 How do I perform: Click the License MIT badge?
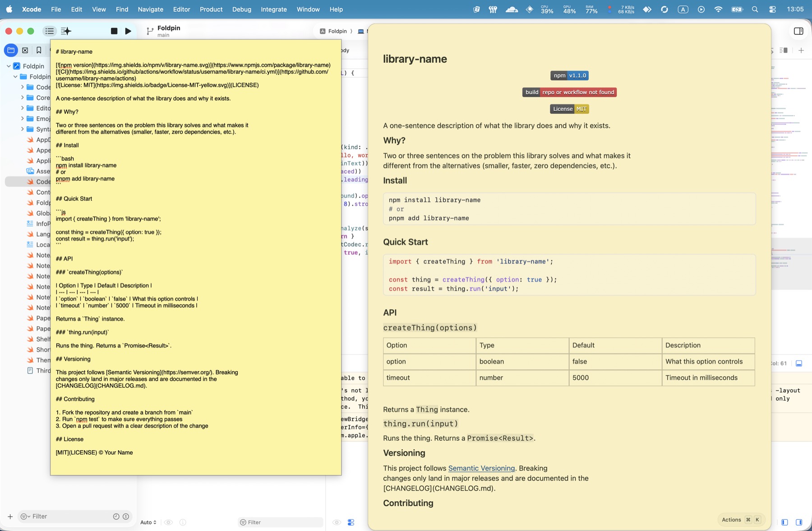point(569,109)
